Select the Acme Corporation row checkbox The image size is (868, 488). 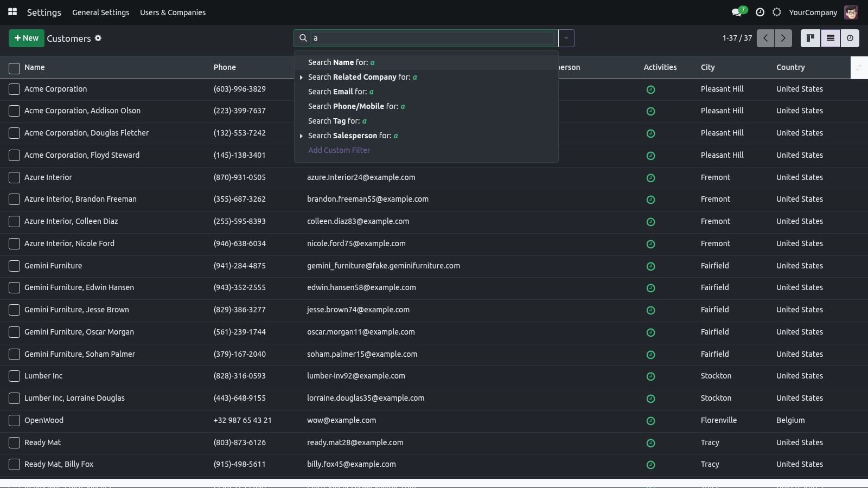15,89
